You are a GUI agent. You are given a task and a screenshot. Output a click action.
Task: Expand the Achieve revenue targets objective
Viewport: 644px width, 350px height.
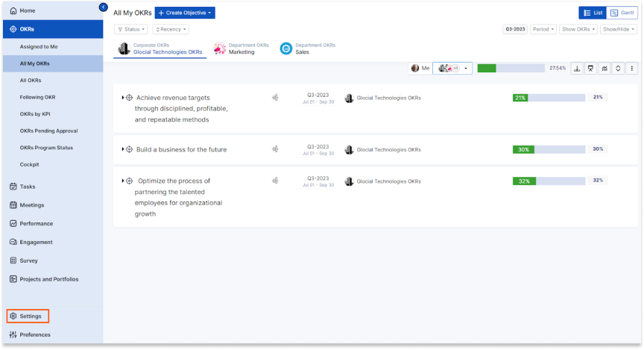pos(122,98)
